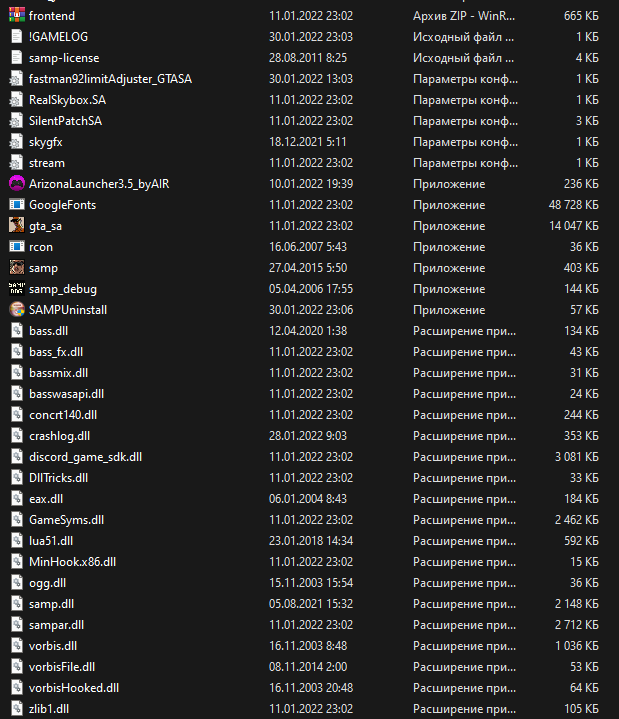
Task: Click the bass_fx.dll file icon
Action: pyautogui.click(x=17, y=352)
